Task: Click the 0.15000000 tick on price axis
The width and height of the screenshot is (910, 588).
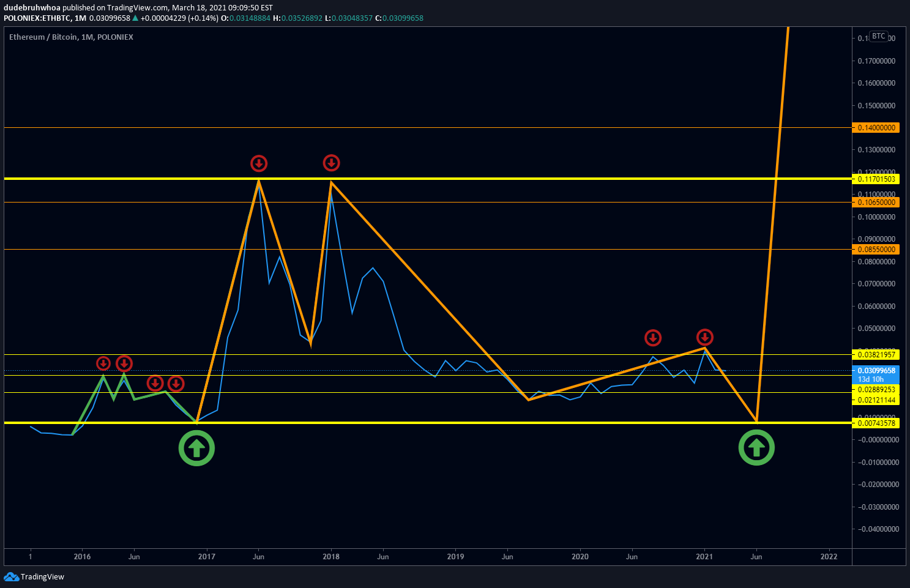Action: click(876, 106)
